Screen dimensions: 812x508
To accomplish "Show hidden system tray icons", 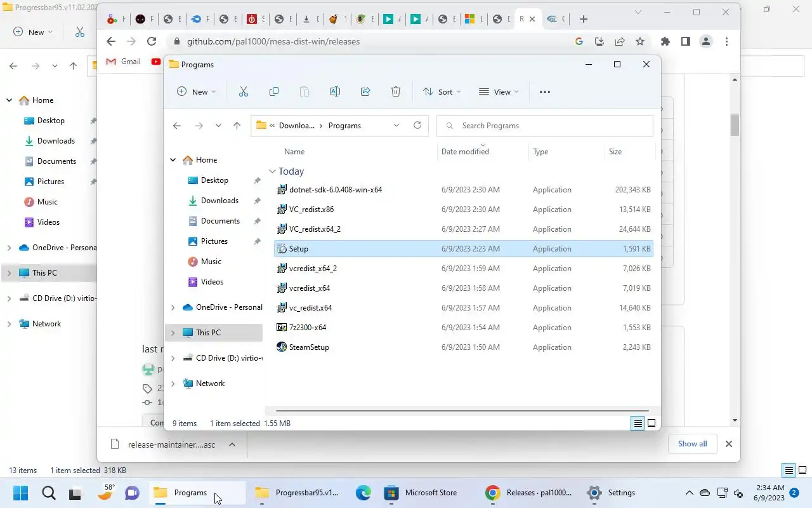I will pyautogui.click(x=689, y=493).
